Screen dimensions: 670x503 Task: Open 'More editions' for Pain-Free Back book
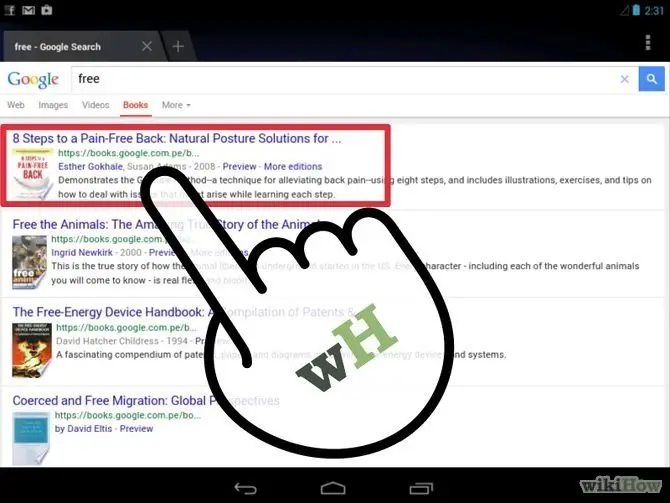(x=293, y=167)
